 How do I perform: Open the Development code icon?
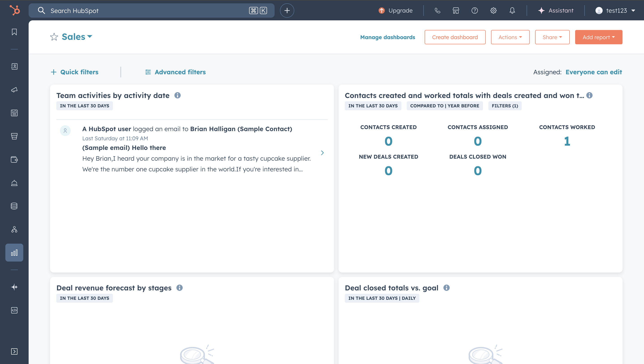(x=14, y=310)
